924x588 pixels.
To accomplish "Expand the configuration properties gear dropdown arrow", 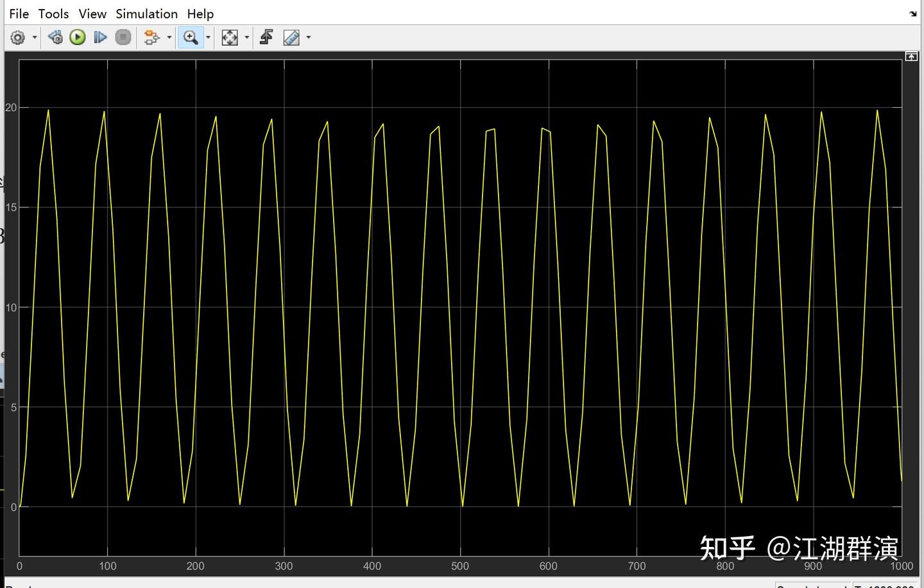I will (35, 38).
